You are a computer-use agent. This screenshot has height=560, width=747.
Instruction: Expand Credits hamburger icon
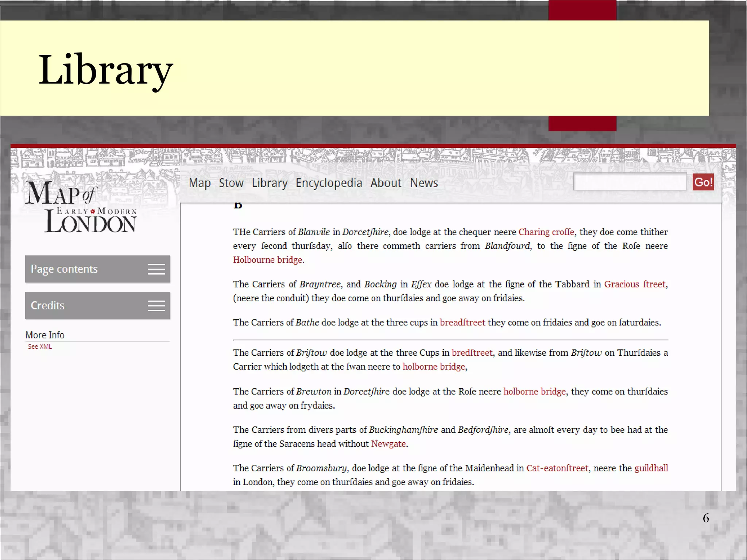tap(156, 306)
